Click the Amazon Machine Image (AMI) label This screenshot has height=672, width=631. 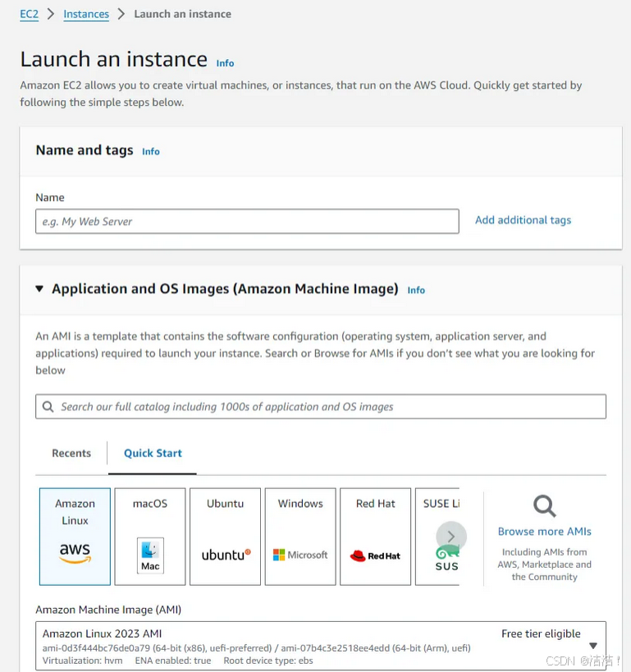tap(108, 610)
